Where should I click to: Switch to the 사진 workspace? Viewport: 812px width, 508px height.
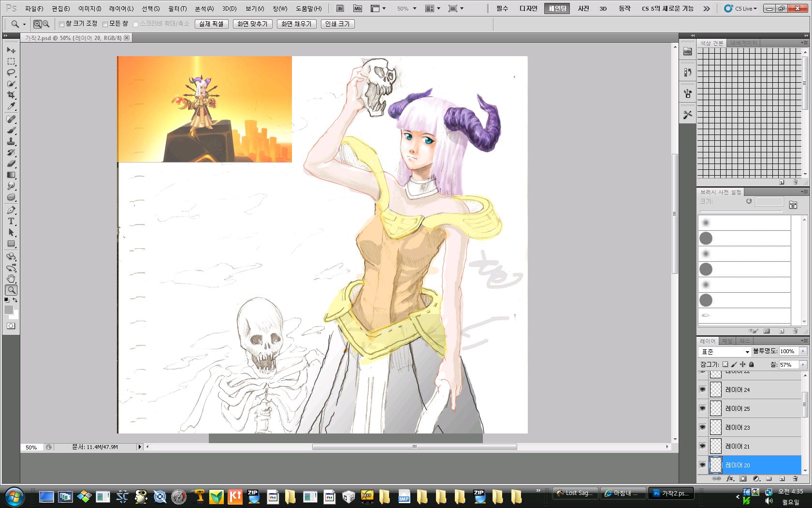(x=584, y=9)
